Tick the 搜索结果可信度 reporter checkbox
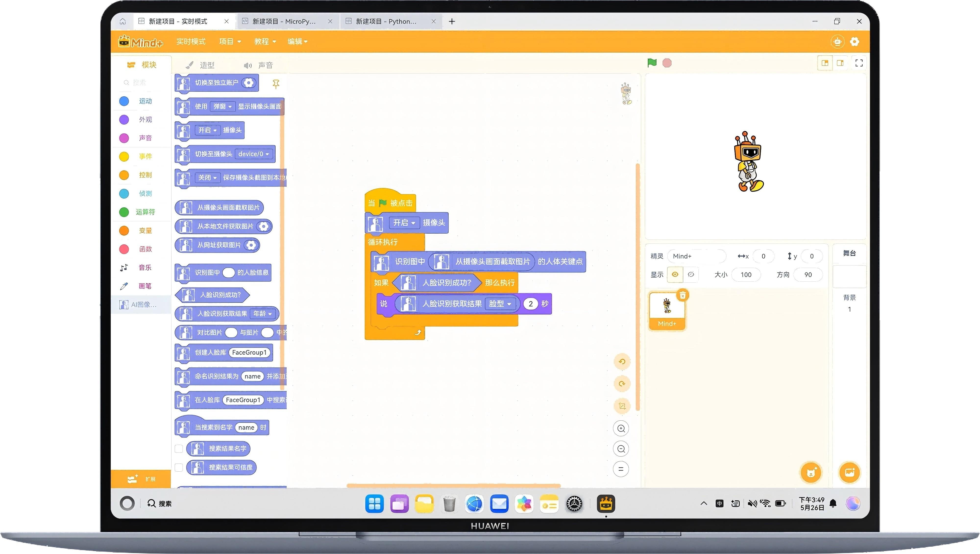Image resolution: width=980 pixels, height=554 pixels. (179, 467)
